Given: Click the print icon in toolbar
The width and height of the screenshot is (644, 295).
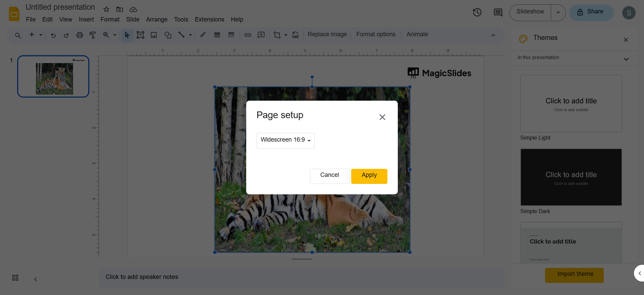Looking at the screenshot, I should coord(79,35).
